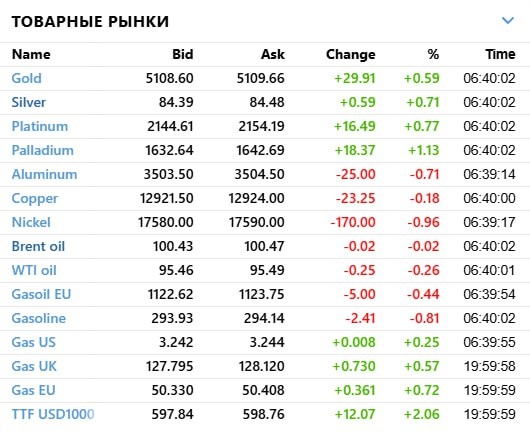Collapse the Товарные рынки panel chevron
The width and height of the screenshot is (530, 435).
coord(508,21)
